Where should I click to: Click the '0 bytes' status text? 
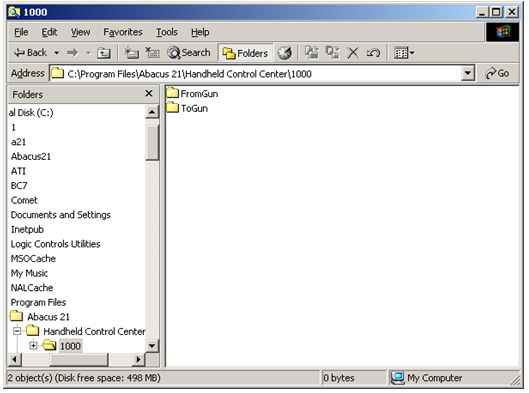(x=338, y=378)
